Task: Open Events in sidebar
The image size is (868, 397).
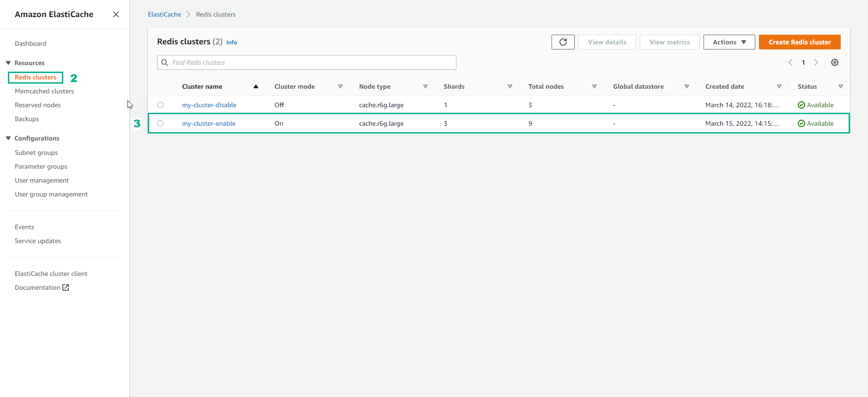Action: coord(24,227)
